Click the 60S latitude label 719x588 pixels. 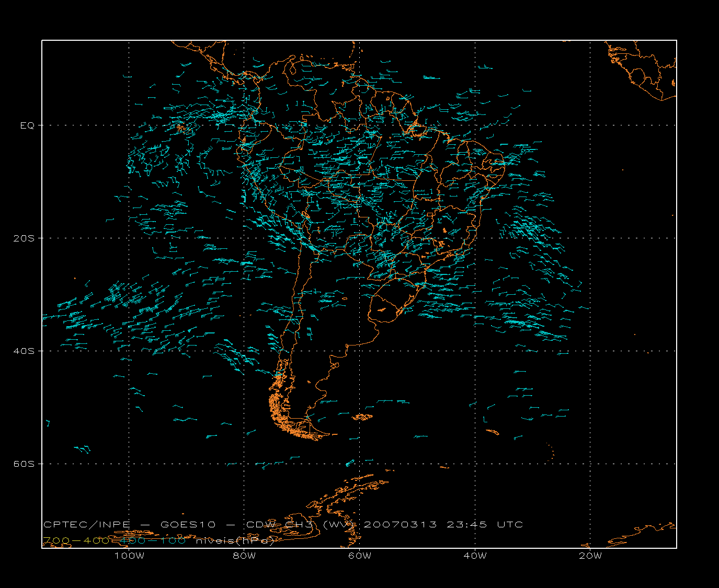pos(24,464)
